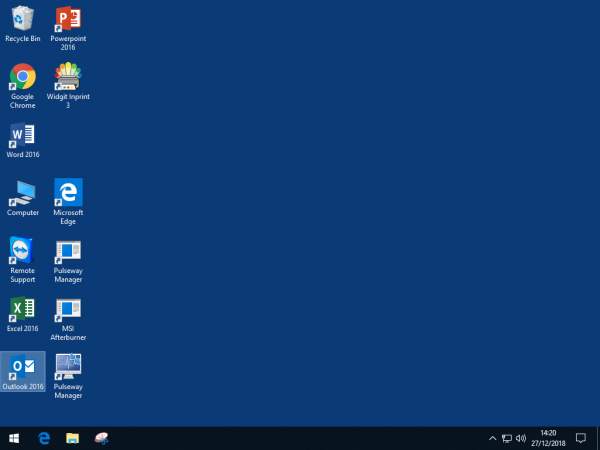600x450 pixels.
Task: Click the volume speaker tray icon
Action: [x=521, y=438]
